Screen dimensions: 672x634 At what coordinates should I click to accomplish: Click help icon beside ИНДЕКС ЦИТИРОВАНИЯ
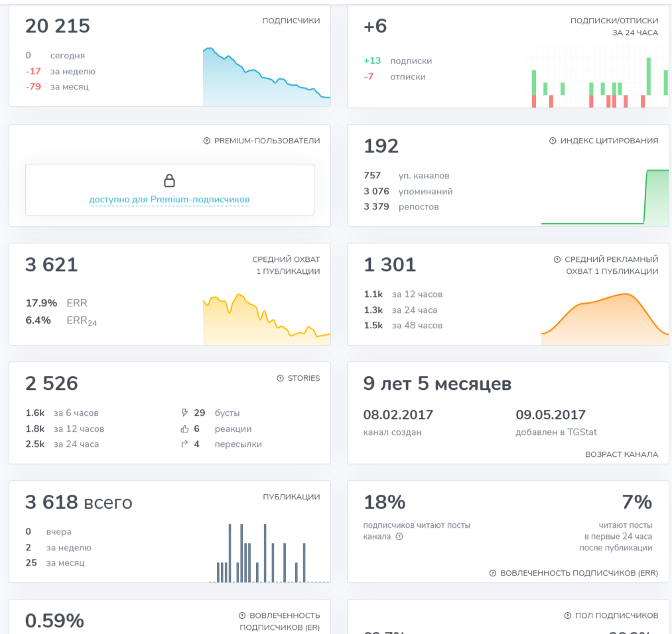pos(553,141)
